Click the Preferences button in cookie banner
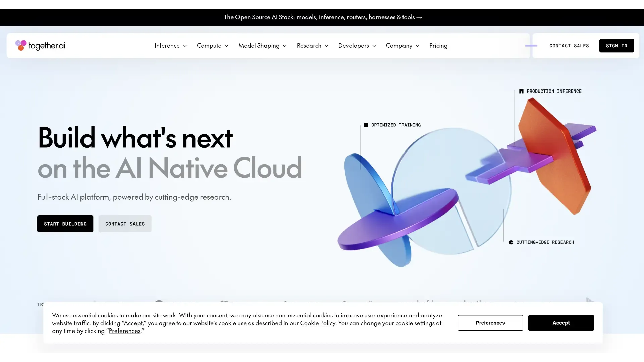Image resolution: width=644 pixels, height=362 pixels. pos(490,323)
